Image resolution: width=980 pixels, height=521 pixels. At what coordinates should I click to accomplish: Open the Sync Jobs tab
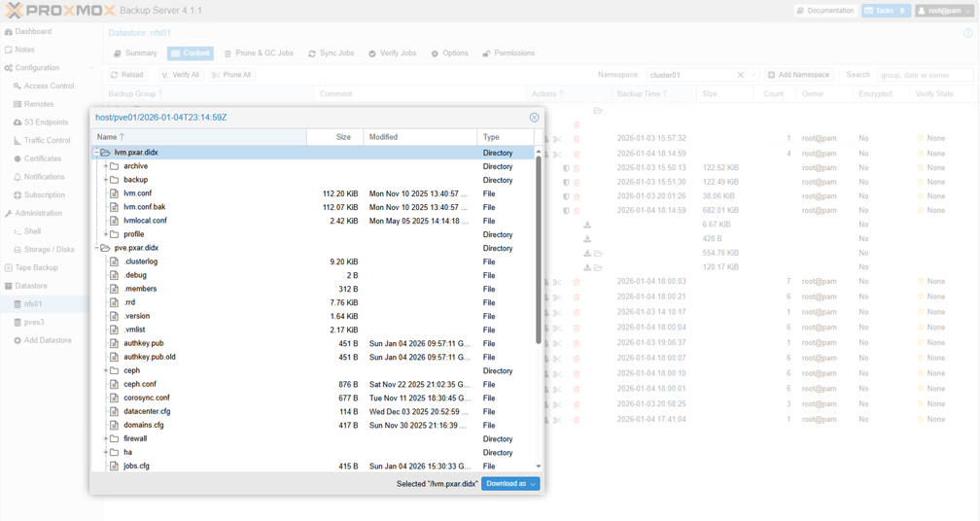pos(332,53)
